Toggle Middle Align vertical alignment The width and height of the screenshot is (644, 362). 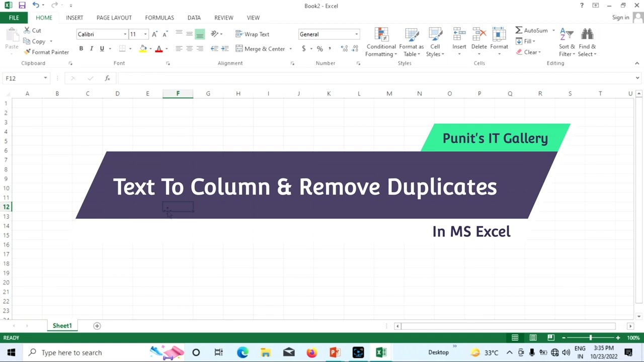[189, 34]
